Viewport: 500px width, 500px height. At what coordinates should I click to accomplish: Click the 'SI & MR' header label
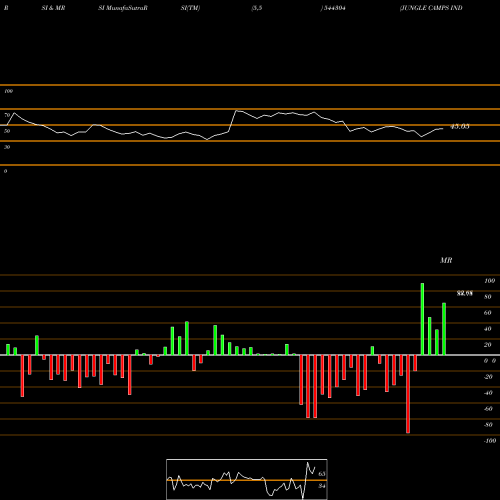[x=53, y=8]
